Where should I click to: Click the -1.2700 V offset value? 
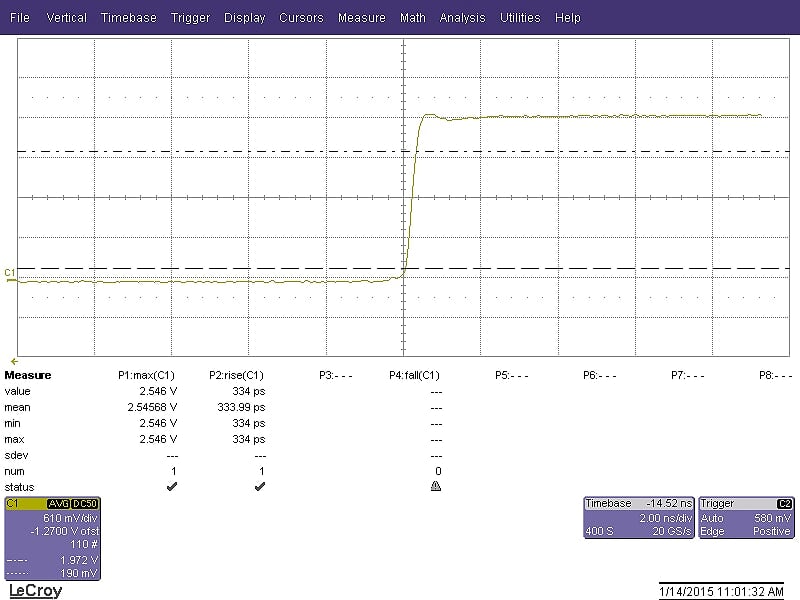pos(64,531)
